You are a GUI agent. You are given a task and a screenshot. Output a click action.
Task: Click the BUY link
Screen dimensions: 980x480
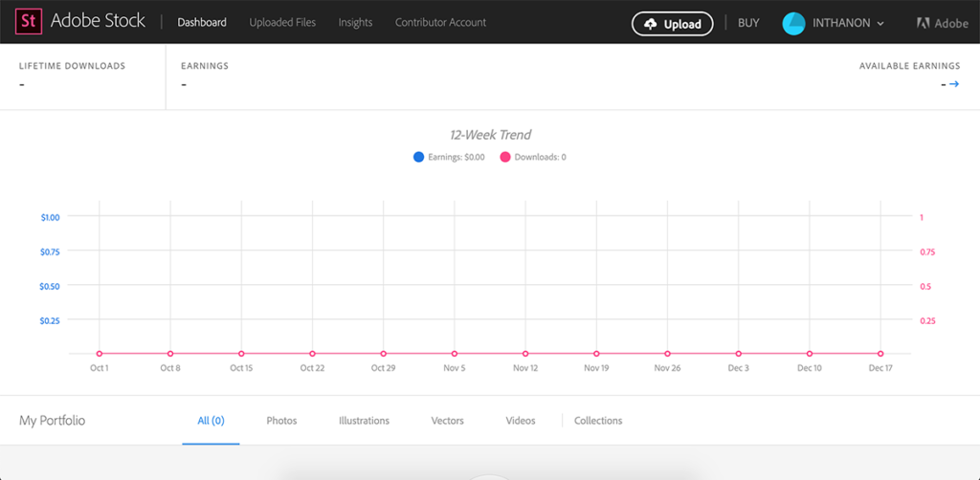(748, 22)
